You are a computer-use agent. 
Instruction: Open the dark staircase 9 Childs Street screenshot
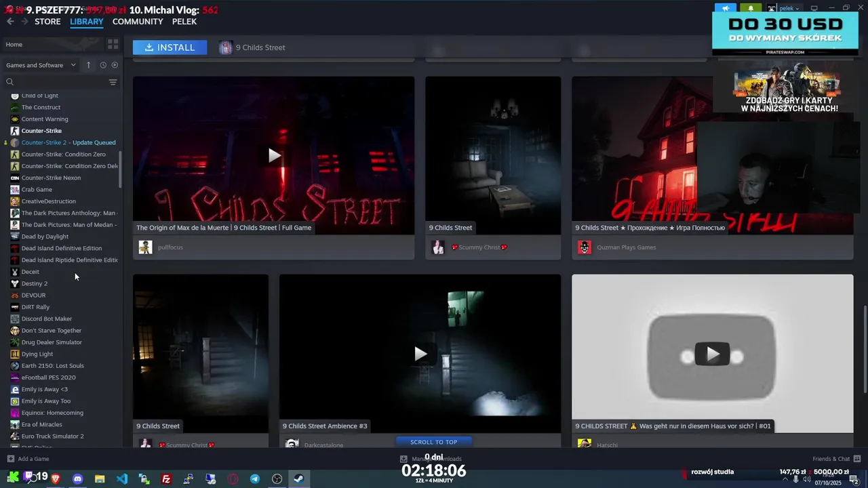(201, 354)
